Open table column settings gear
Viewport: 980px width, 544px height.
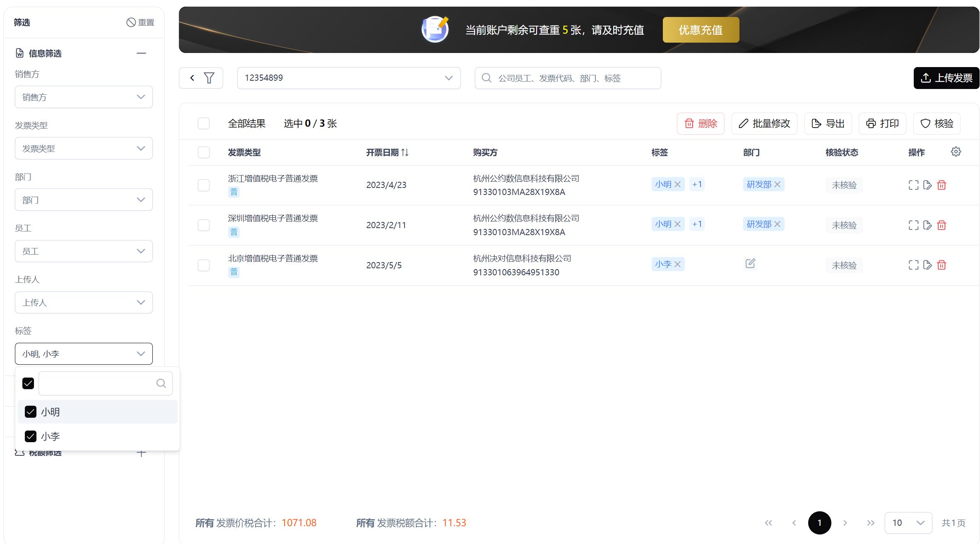pos(956,152)
